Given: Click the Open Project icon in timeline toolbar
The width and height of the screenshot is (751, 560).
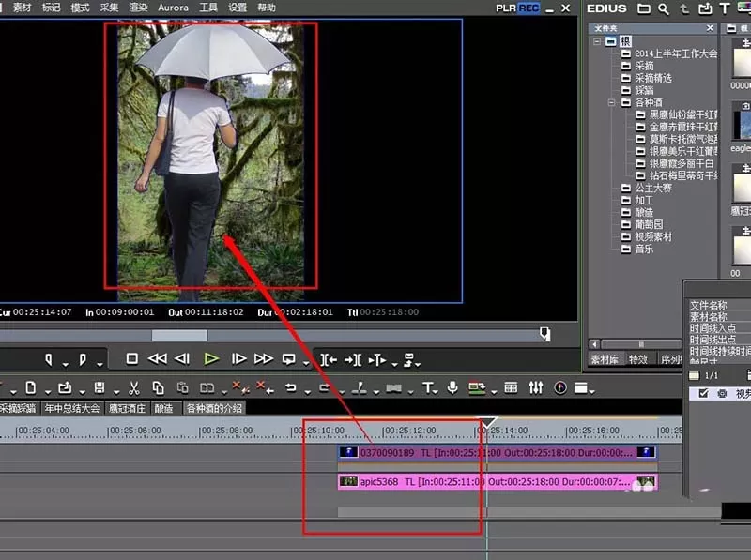Looking at the screenshot, I should coord(65,387).
